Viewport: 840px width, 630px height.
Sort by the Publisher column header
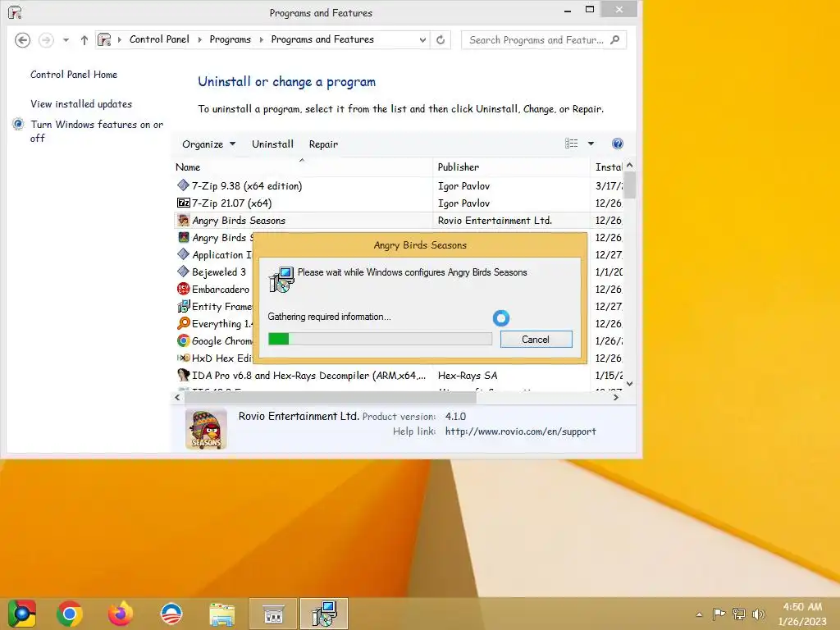tap(511, 167)
